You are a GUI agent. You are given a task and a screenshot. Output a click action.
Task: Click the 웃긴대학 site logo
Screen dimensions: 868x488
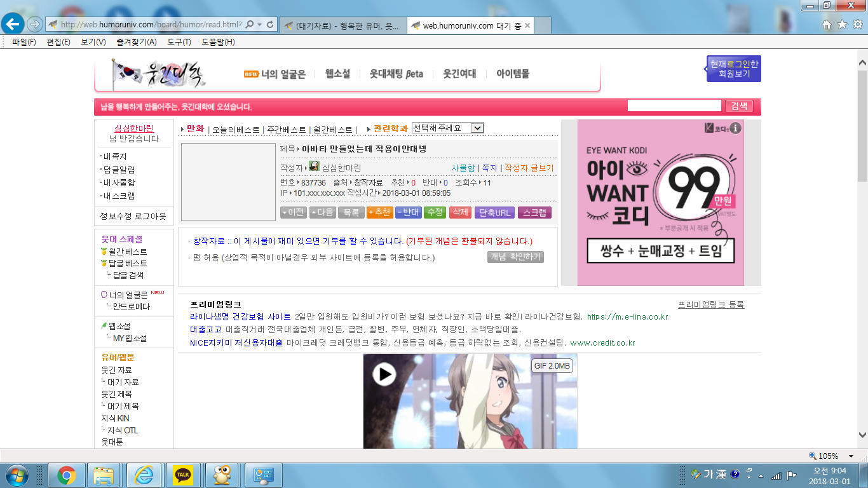tap(159, 74)
